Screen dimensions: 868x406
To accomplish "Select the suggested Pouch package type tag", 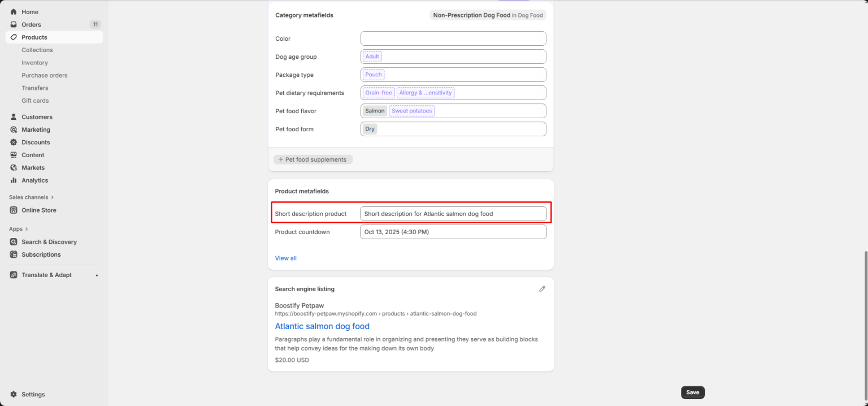I will [x=373, y=74].
